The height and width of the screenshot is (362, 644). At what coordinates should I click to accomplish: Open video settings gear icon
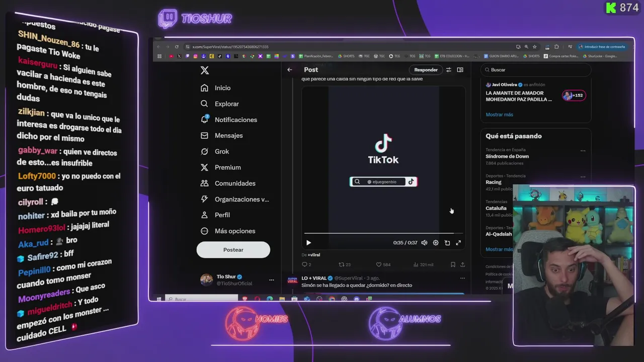point(436,243)
